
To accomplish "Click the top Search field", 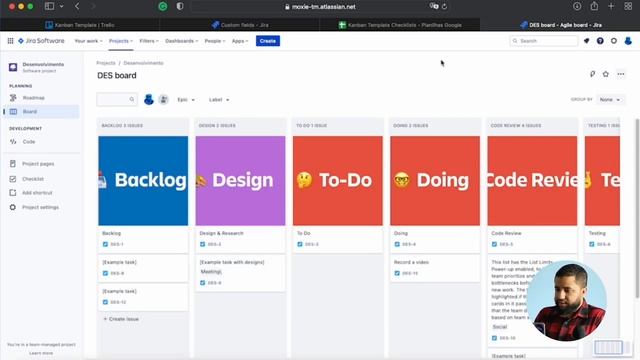I will coord(544,41).
